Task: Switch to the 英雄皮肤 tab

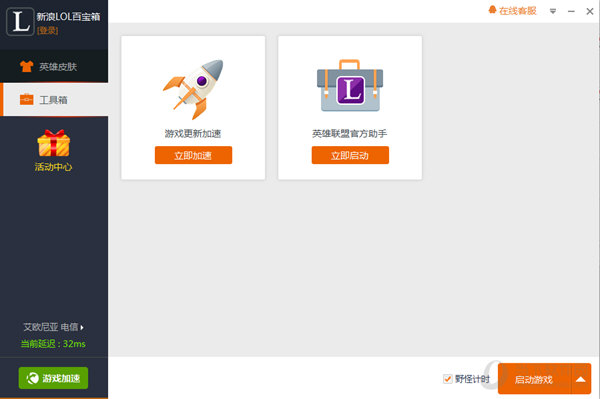Action: (x=54, y=67)
